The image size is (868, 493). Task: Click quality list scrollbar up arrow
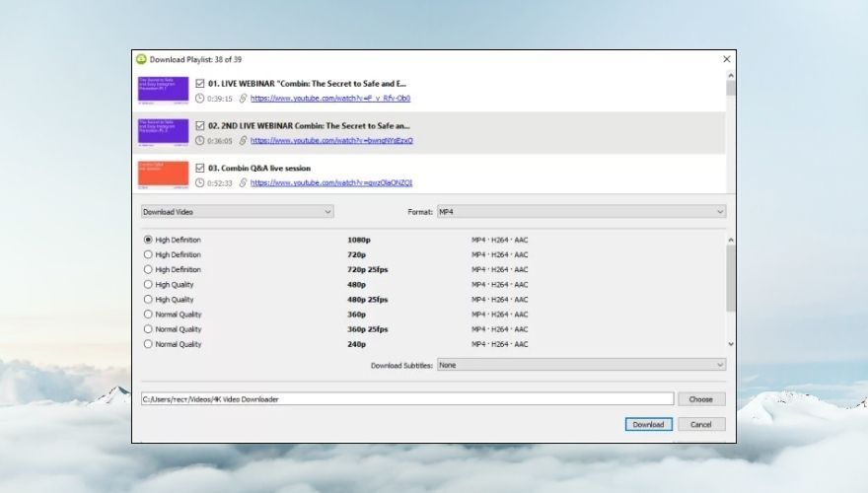point(731,240)
